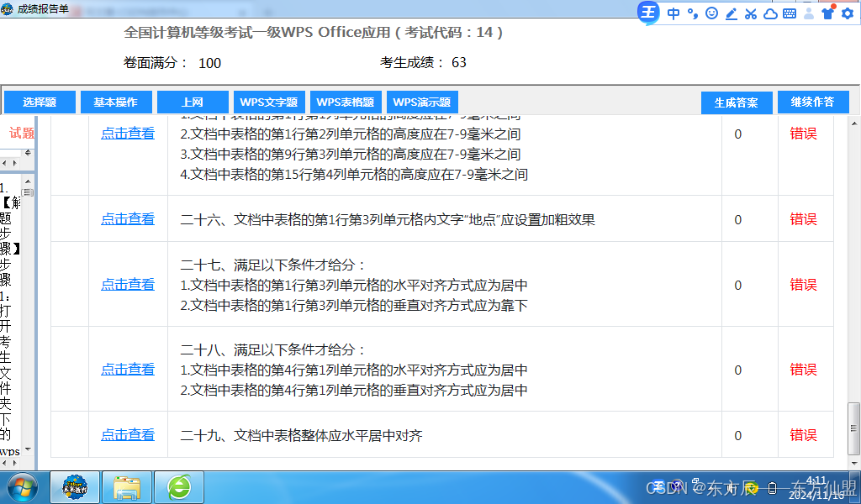Viewport: 861px width, 504px height.
Task: Click text 二十九、文档中表格整体应水平居中对齐
Action: point(302,435)
